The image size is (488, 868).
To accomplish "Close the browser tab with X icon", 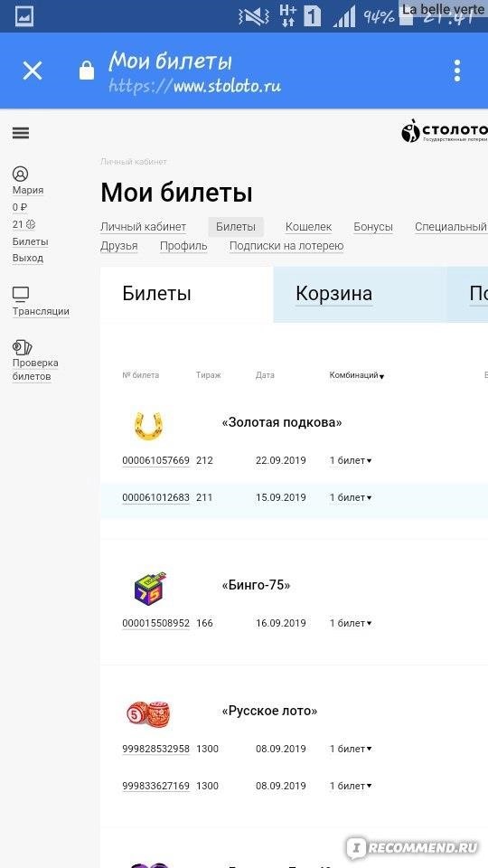I will click(33, 71).
